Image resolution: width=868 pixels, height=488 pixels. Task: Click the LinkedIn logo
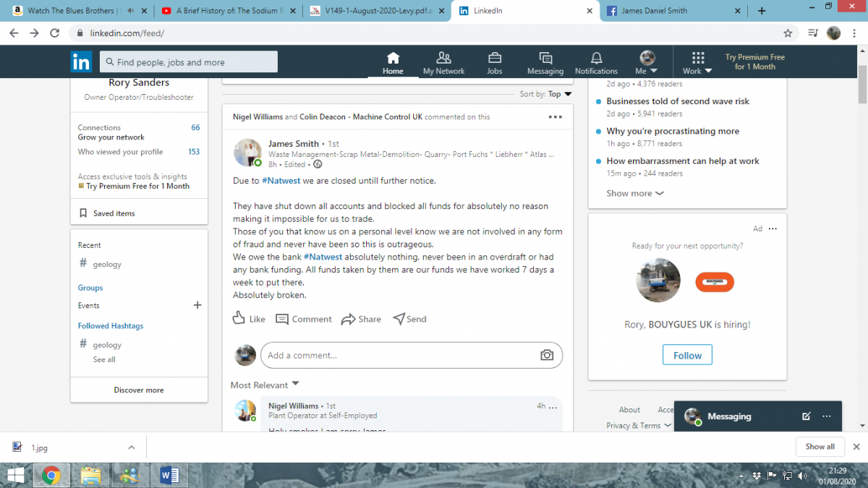pyautogui.click(x=81, y=62)
